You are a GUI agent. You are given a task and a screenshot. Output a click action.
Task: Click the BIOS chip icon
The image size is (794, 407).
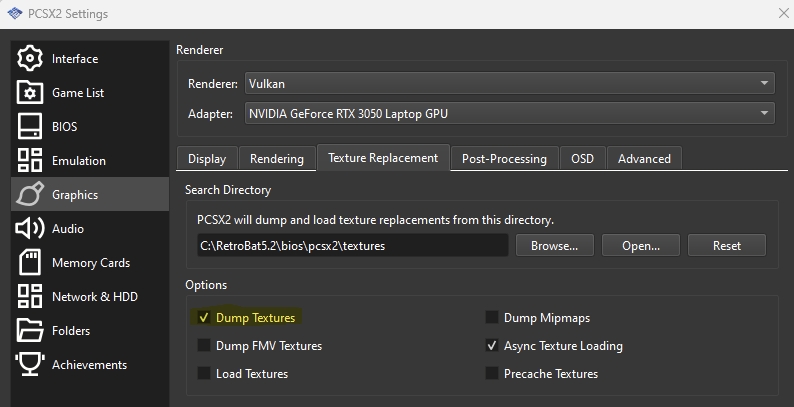point(31,127)
